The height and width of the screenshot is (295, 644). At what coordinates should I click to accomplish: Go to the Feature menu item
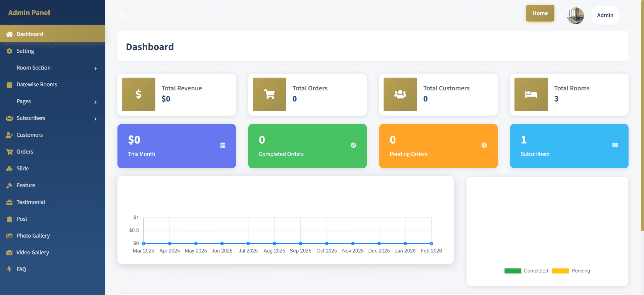click(x=52, y=185)
